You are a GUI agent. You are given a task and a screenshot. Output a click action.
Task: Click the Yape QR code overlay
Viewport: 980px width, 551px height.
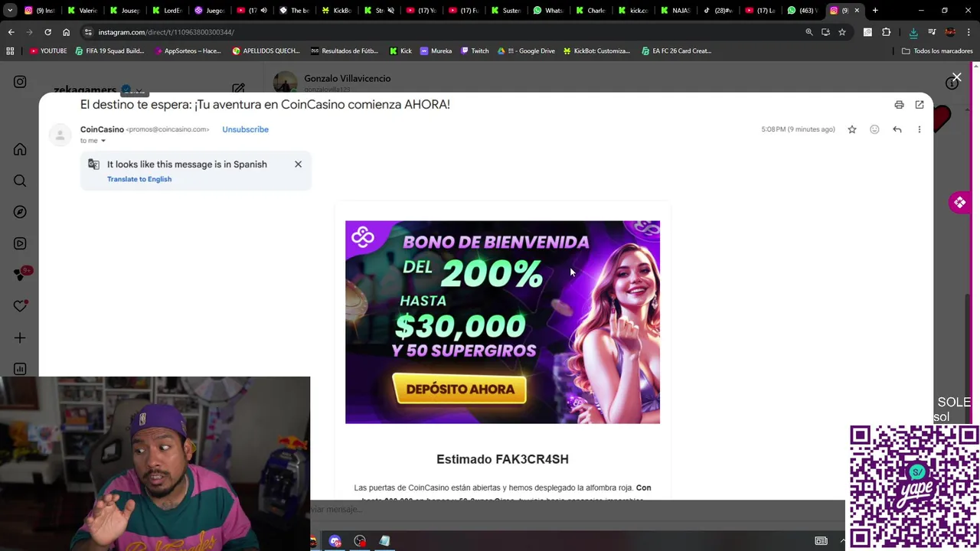(914, 487)
